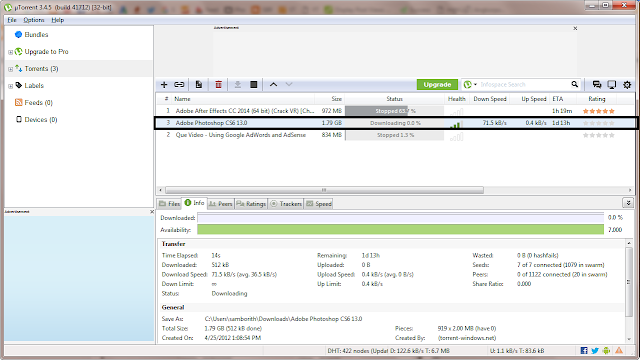Screen dimensions: 640x360
Task: Click the torrent list scrollbar right arrow
Action: (x=631, y=190)
